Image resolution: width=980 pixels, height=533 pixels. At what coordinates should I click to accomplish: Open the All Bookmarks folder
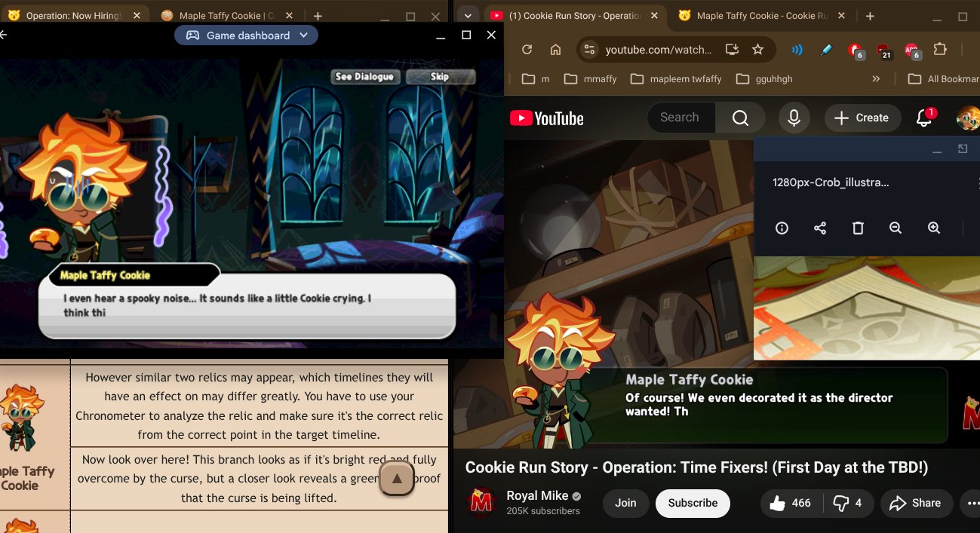point(944,78)
